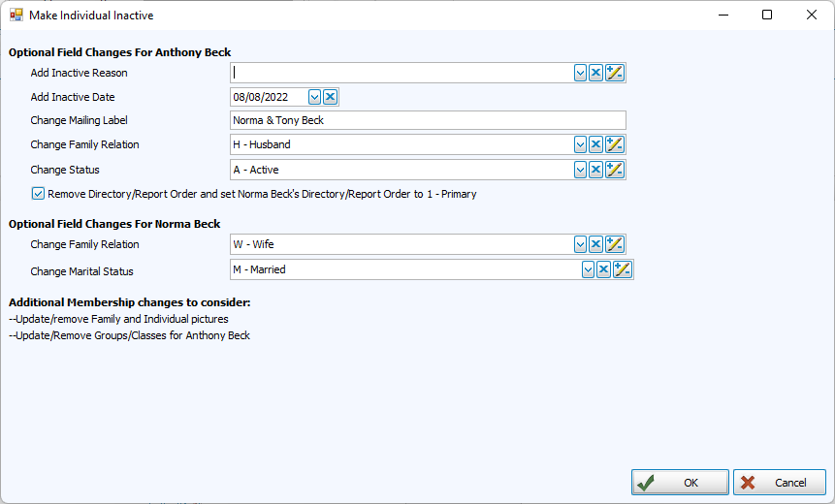Clear the Change Status Active value

click(x=595, y=170)
